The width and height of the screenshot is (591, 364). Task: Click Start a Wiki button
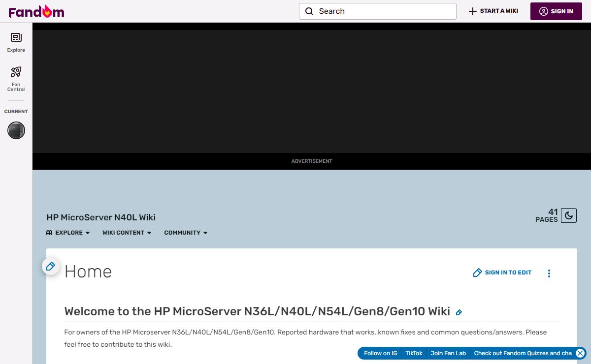(493, 11)
